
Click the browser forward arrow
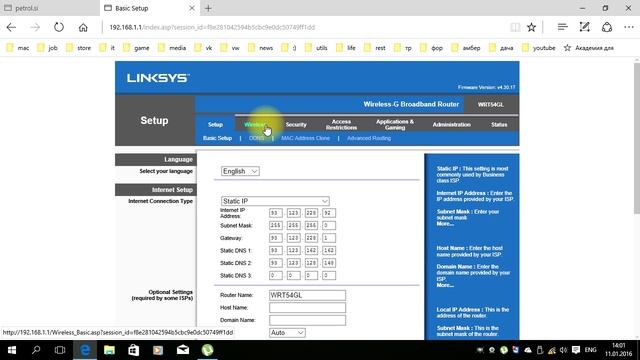(x=35, y=27)
